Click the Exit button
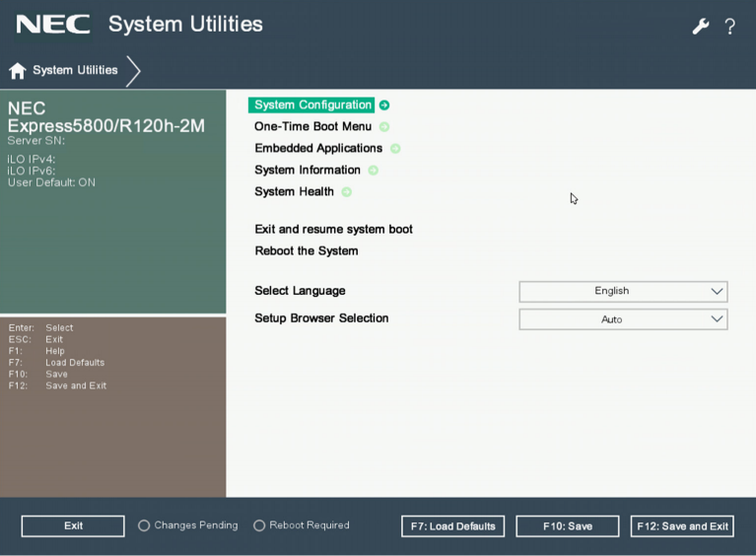 tap(73, 525)
